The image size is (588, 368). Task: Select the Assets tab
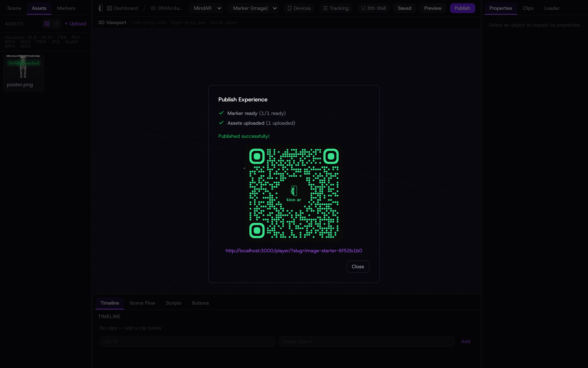39,8
